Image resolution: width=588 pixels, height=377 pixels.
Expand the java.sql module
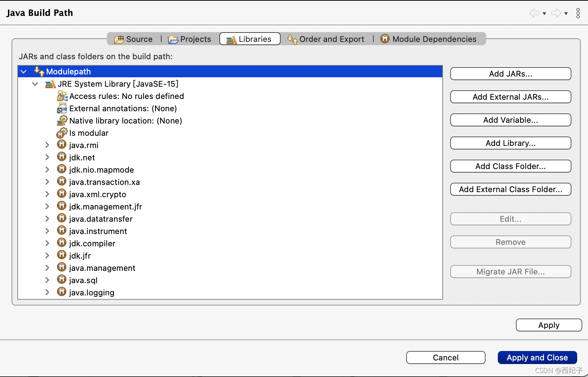coord(47,280)
